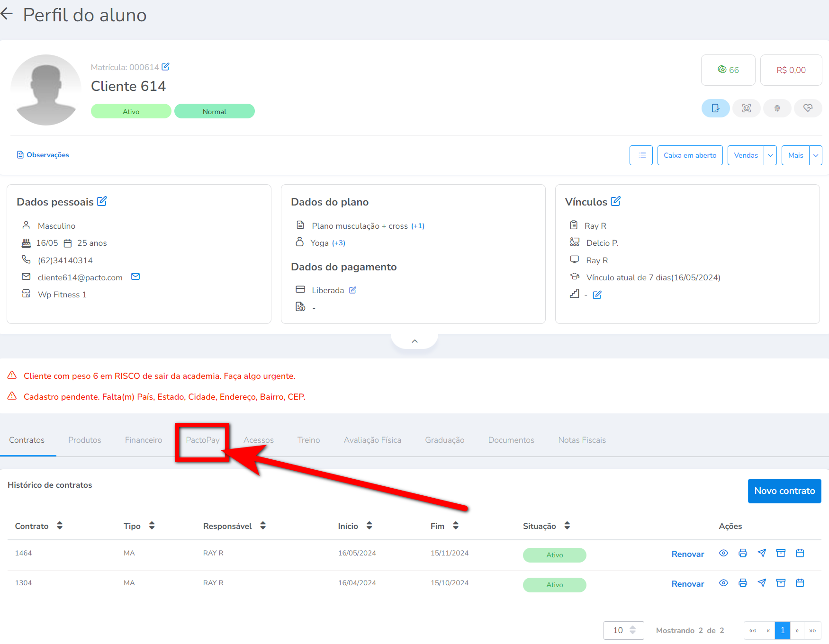Send contract 1304 with paper plane icon
Screen dimensions: 829x644
[x=762, y=583]
